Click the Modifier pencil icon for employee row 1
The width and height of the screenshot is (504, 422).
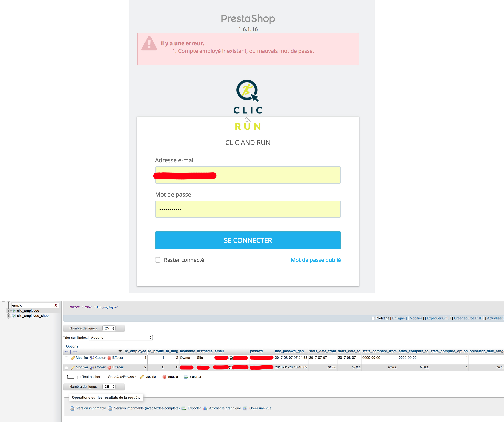point(73,358)
